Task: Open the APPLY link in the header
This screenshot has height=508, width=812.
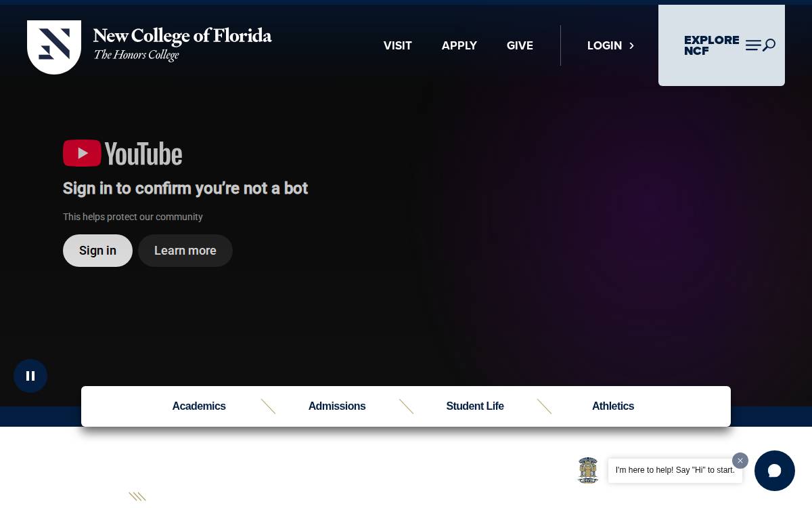Action: (x=459, y=45)
